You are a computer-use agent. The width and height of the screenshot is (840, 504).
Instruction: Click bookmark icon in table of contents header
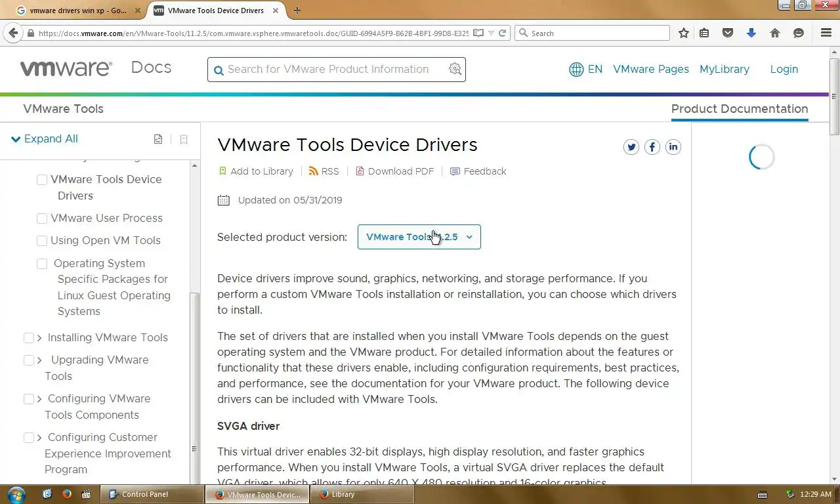184,139
